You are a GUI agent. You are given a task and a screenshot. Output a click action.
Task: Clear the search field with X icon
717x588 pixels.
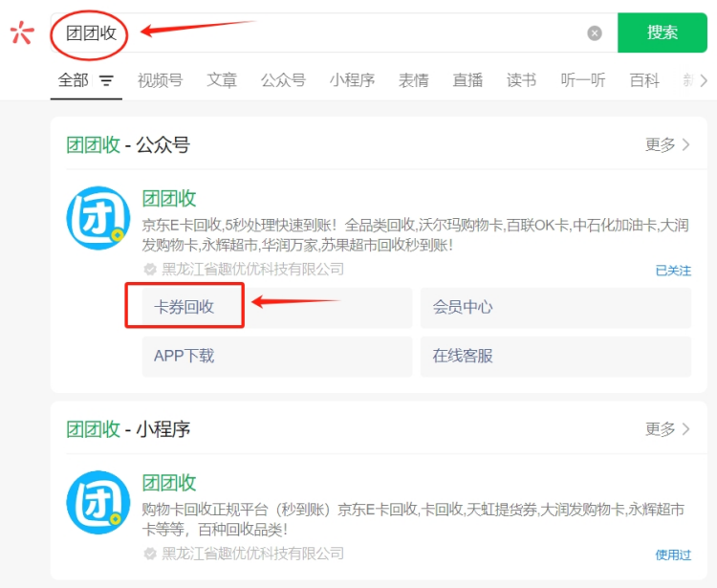tap(595, 33)
